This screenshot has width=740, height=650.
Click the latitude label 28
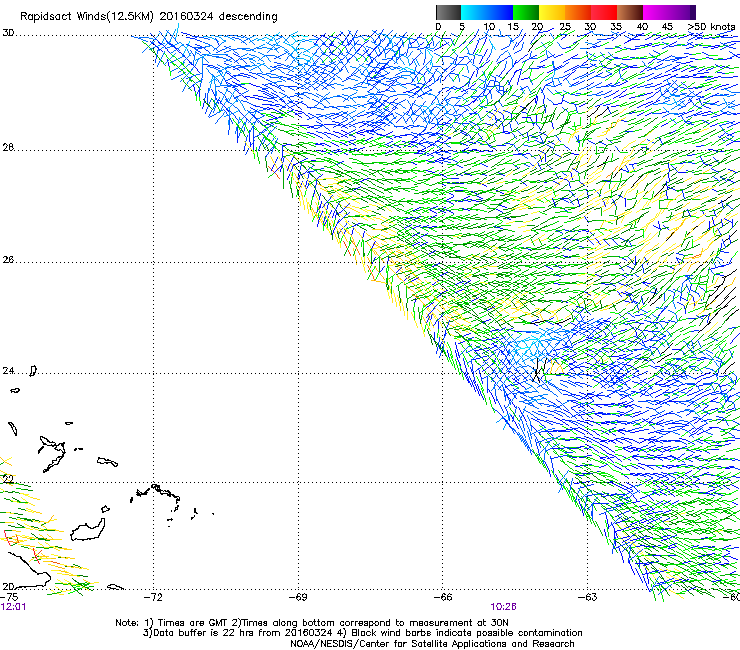click(8, 147)
